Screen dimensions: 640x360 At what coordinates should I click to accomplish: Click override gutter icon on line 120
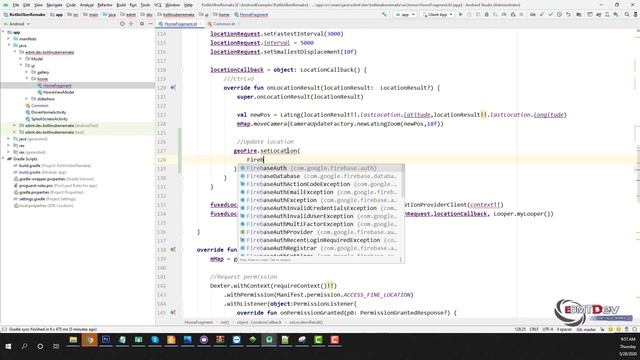[173, 87]
